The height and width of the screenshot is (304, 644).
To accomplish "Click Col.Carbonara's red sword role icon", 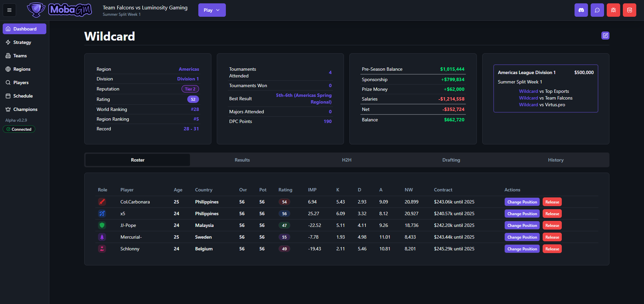I will 102,202.
